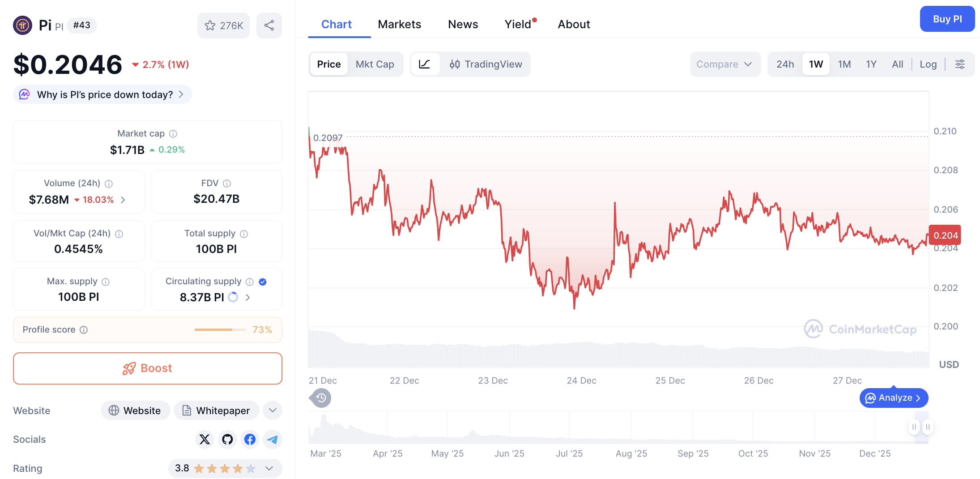980x479 pixels.
Task: Switch to the TradingView candlestick chart
Action: pos(486,64)
